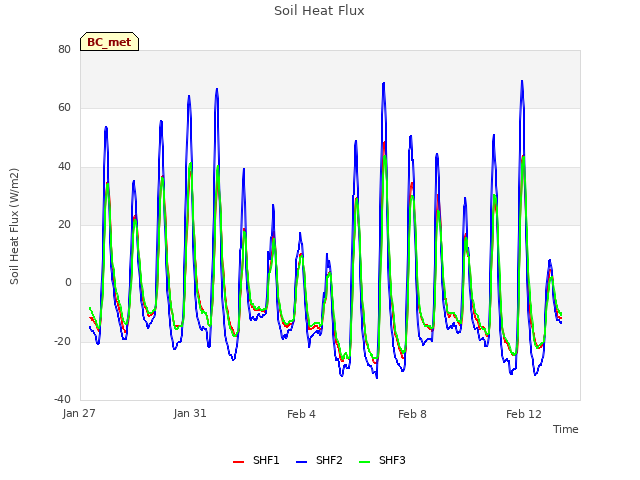Image resolution: width=640 pixels, height=480 pixels.
Task: Click the blue SHF2 legend marker
Action: (x=301, y=462)
